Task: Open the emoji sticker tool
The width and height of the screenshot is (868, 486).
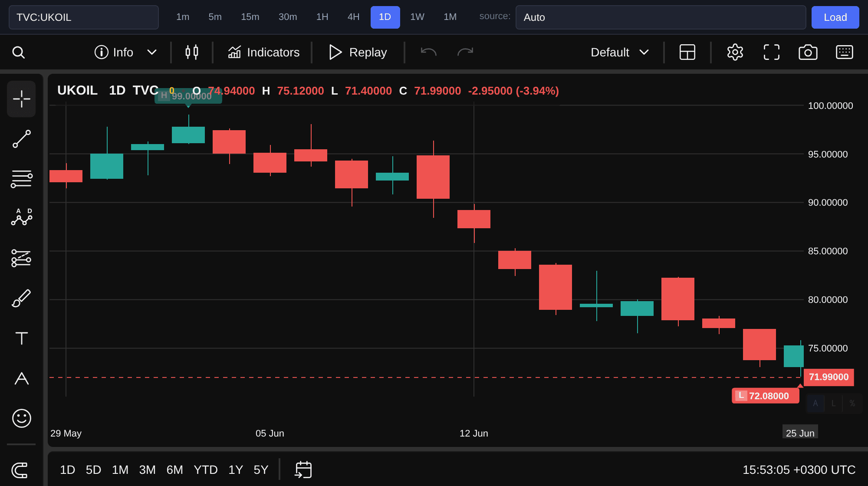Action: (21, 418)
